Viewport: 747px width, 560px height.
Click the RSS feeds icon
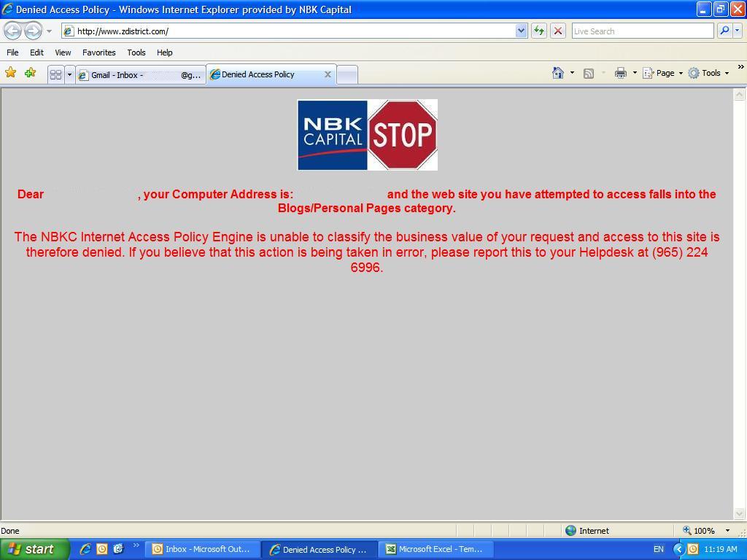589,73
